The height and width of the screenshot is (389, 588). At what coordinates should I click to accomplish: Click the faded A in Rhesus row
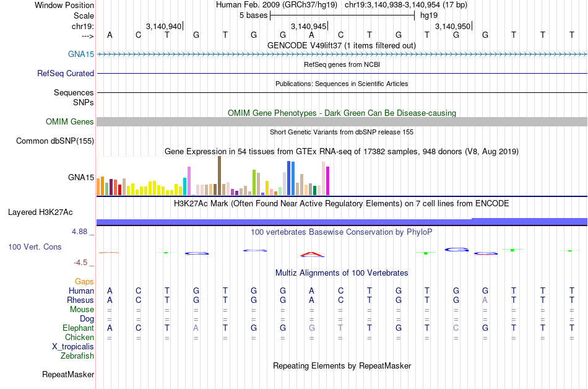click(x=485, y=300)
